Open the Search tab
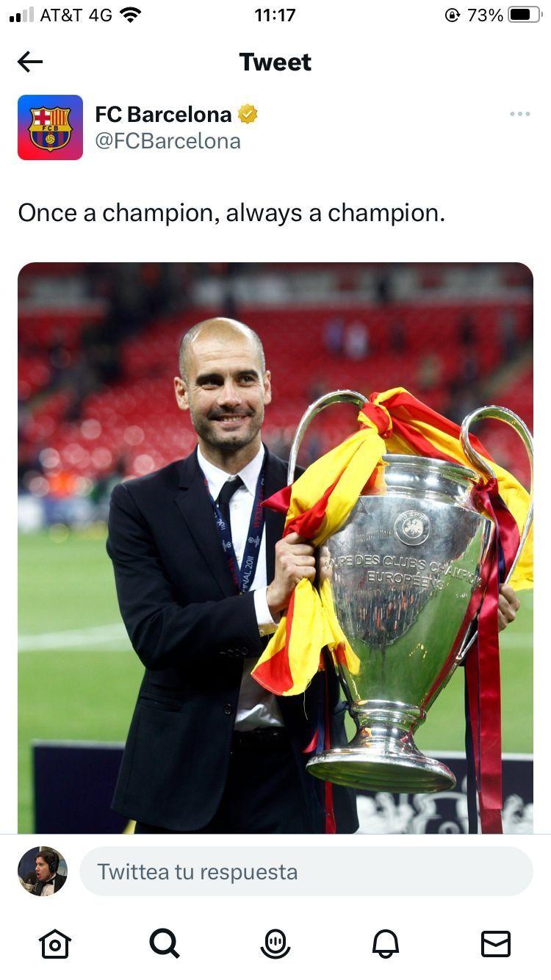The width and height of the screenshot is (551, 980). (x=165, y=943)
